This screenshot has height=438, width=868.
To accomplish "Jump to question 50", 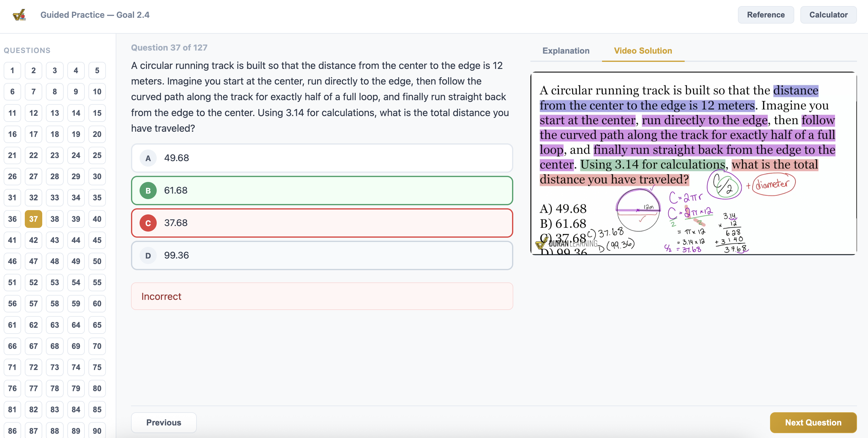I will pyautogui.click(x=97, y=261).
